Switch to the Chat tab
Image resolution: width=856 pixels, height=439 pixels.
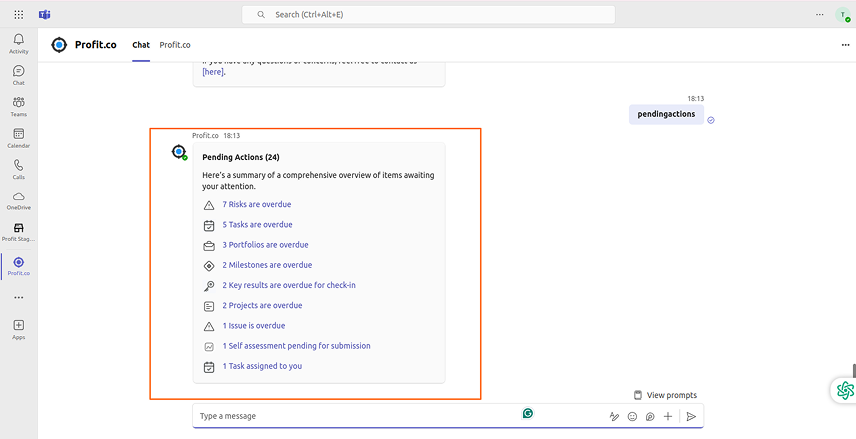click(x=141, y=45)
